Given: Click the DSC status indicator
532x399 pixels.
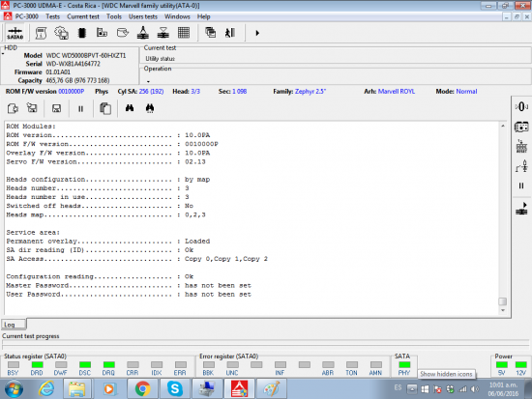Looking at the screenshot, I should tap(85, 365).
